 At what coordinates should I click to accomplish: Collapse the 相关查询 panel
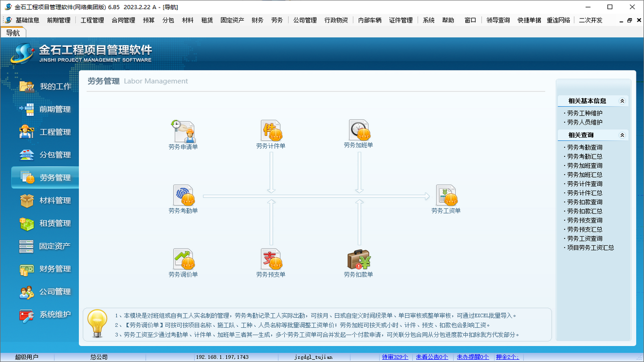pos(624,135)
